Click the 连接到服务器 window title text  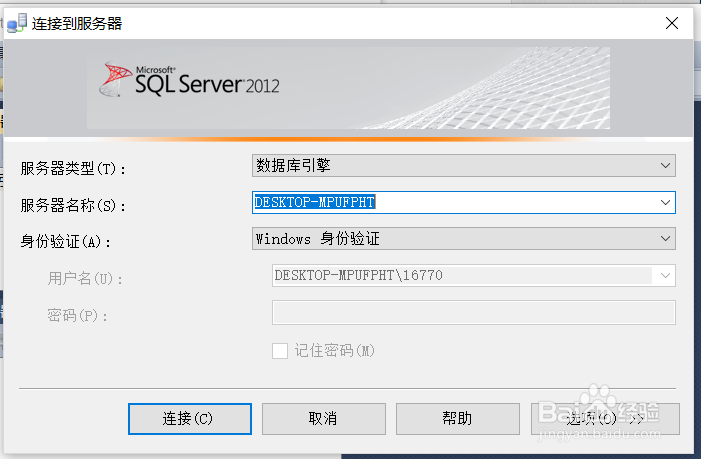[x=77, y=23]
